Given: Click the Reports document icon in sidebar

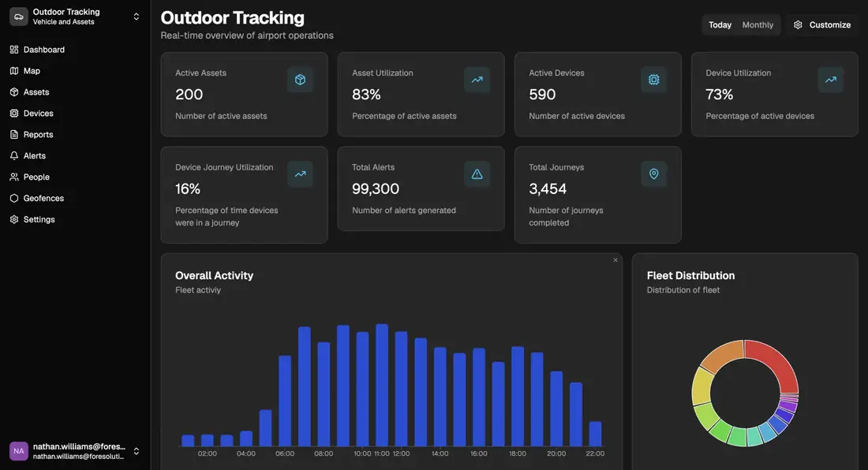Looking at the screenshot, I should pos(14,134).
